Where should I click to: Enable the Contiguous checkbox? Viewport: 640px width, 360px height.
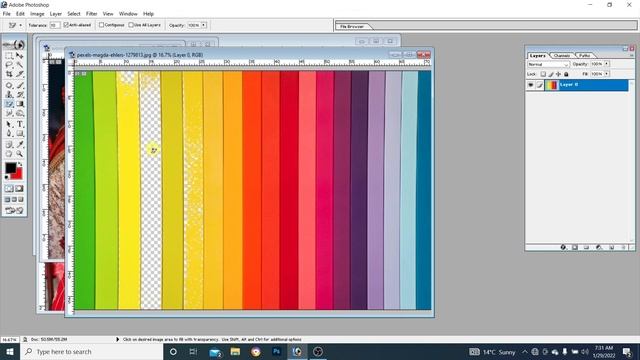(102, 25)
